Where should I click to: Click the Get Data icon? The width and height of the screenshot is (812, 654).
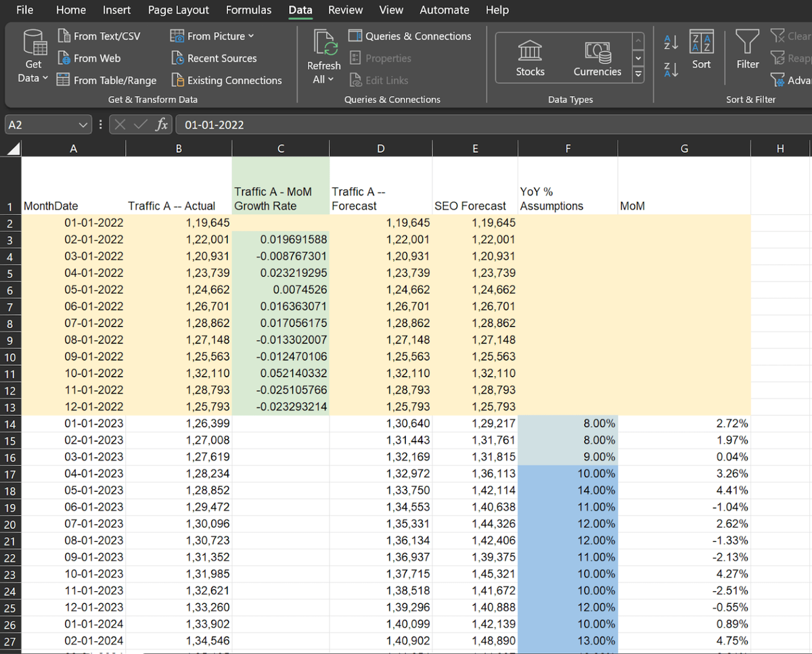pos(34,42)
